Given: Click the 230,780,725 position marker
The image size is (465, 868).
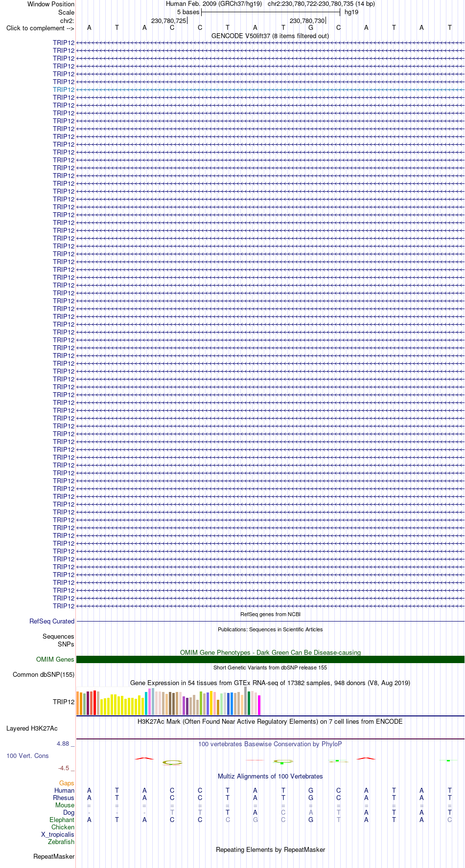Looking at the screenshot, I should point(168,21).
